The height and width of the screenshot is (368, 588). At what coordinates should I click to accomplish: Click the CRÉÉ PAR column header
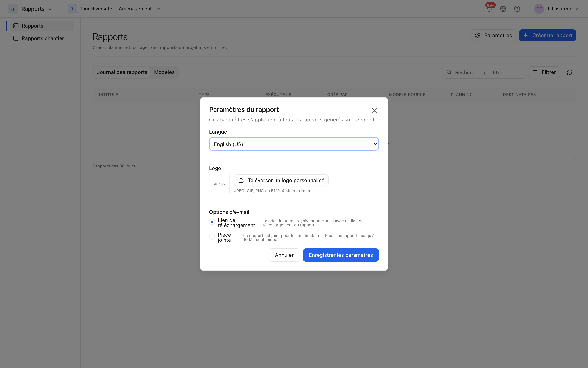[x=337, y=95]
